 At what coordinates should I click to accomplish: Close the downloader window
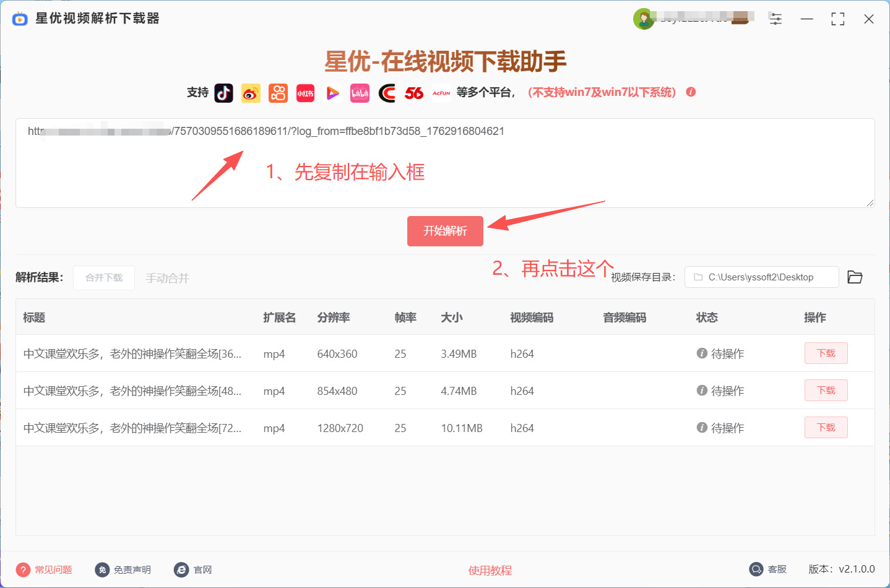click(x=869, y=19)
